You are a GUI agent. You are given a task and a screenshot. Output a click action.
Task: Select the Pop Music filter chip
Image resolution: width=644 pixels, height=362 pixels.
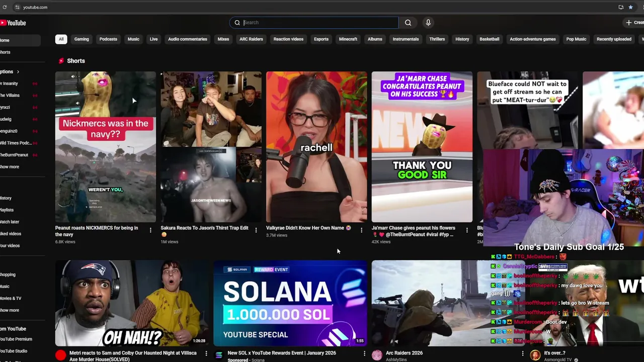pos(577,39)
